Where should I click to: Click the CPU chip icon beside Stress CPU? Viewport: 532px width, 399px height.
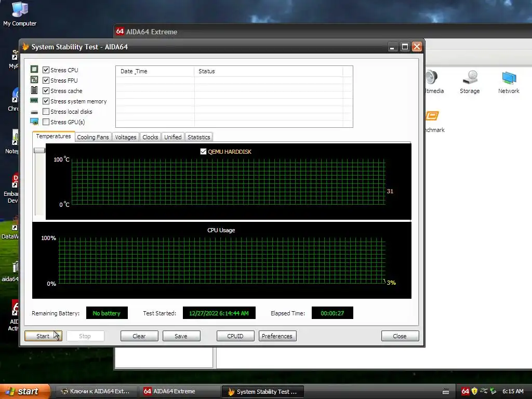(x=34, y=70)
